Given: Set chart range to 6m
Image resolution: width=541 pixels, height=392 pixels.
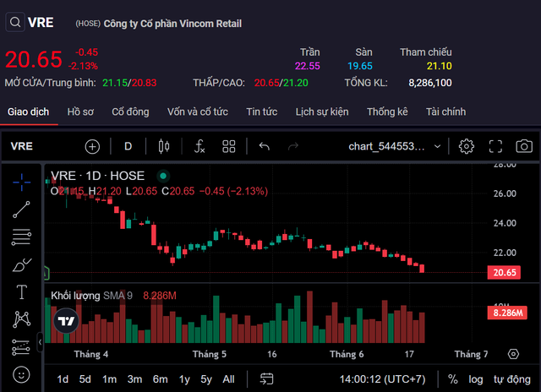Looking at the screenshot, I should coord(160,379).
